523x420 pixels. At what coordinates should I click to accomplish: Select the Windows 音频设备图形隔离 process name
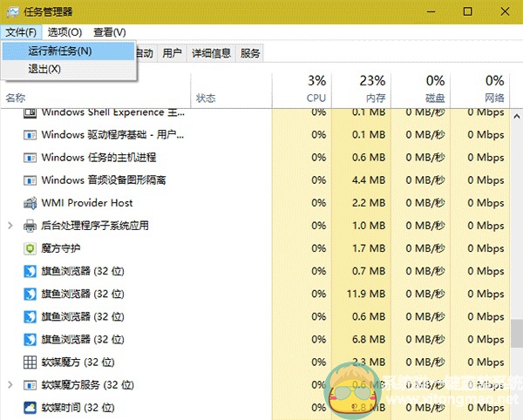(104, 180)
